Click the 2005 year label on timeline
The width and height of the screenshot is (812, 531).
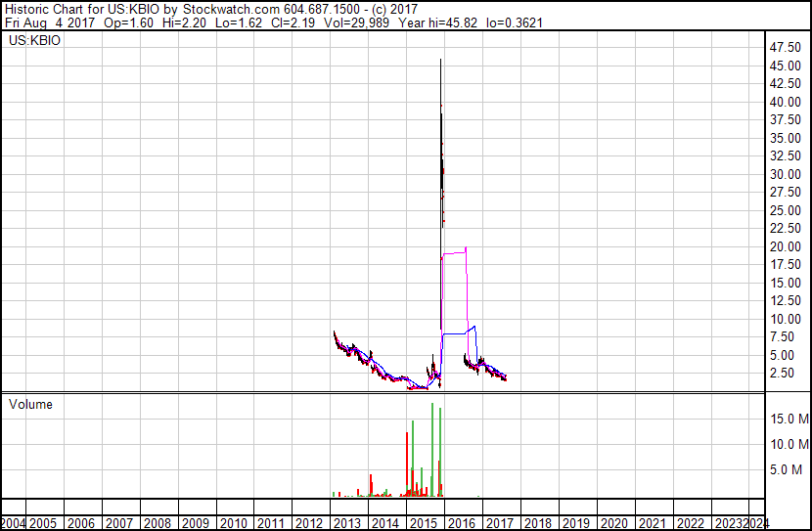[x=42, y=523]
